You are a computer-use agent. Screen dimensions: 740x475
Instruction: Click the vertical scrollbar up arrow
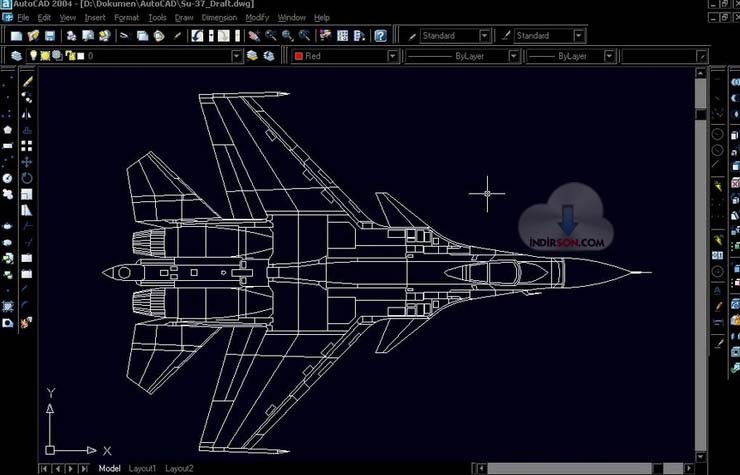pos(701,73)
